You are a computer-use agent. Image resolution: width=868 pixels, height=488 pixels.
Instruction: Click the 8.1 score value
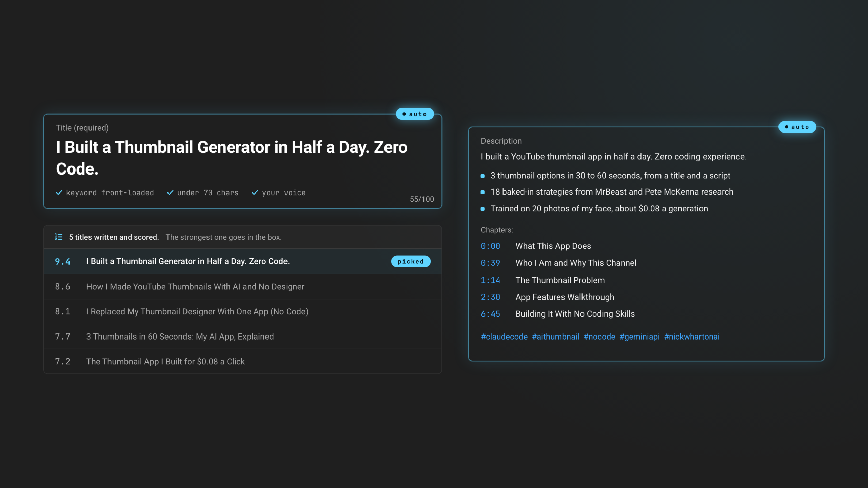click(x=62, y=311)
